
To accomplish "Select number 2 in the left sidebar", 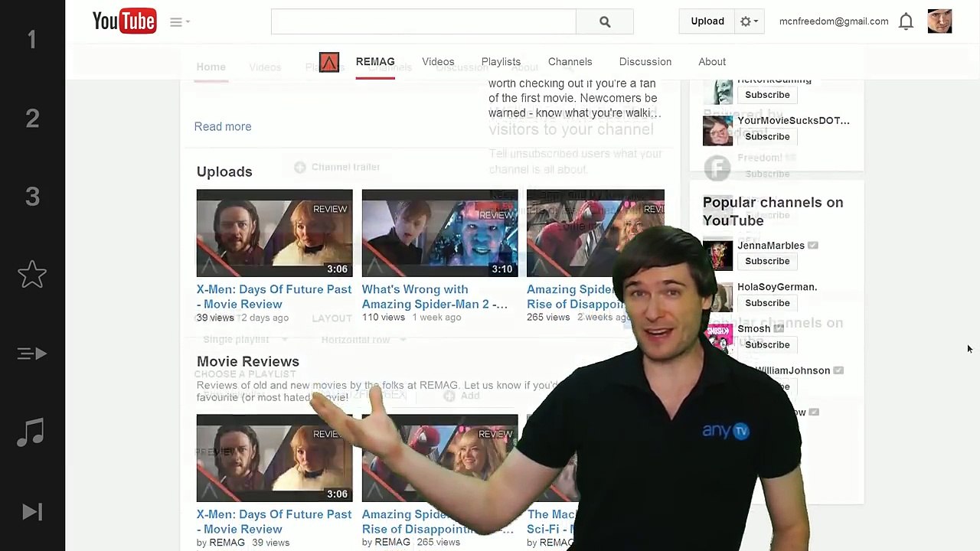I will tap(32, 119).
